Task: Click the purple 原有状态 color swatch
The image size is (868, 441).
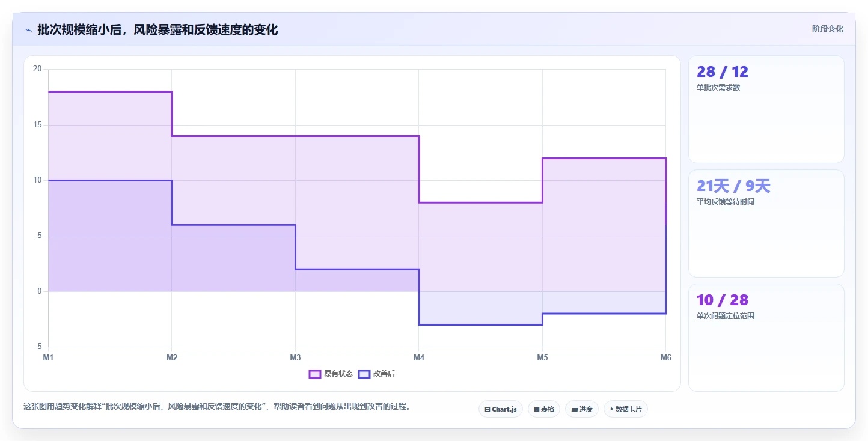Action: [x=314, y=374]
